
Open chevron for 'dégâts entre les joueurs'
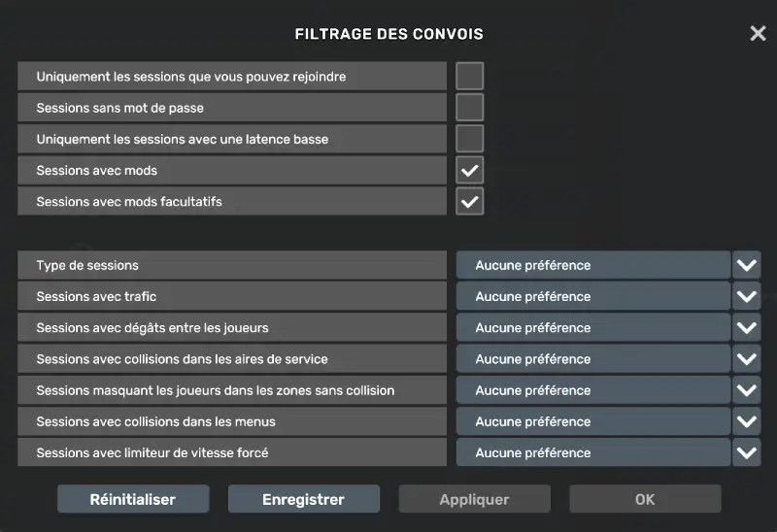[x=747, y=328]
